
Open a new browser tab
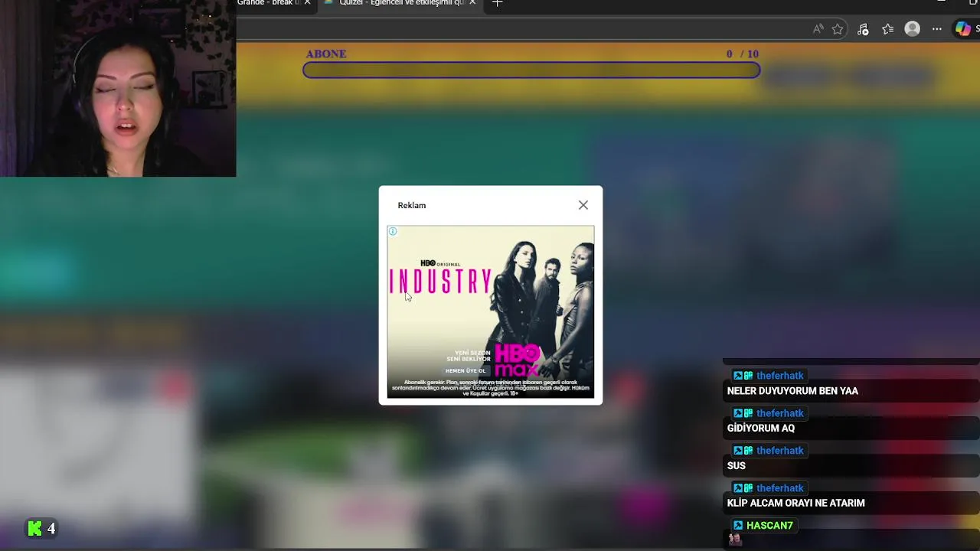pyautogui.click(x=497, y=3)
